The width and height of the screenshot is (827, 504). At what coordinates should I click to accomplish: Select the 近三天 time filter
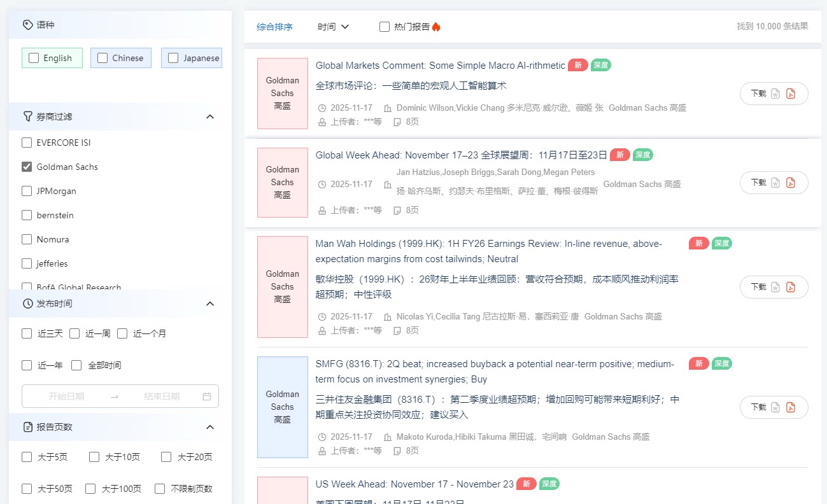tap(27, 333)
